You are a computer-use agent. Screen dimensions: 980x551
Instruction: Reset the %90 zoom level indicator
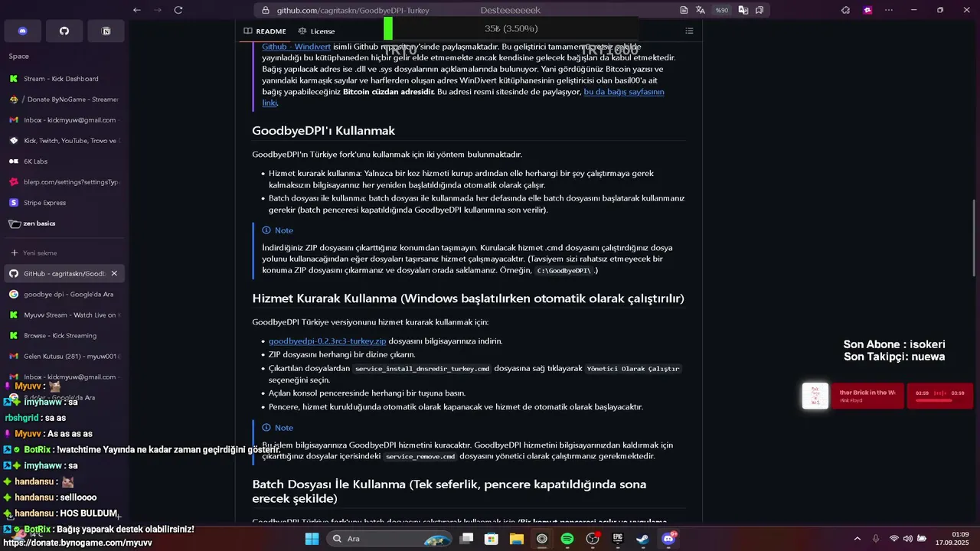tap(721, 10)
